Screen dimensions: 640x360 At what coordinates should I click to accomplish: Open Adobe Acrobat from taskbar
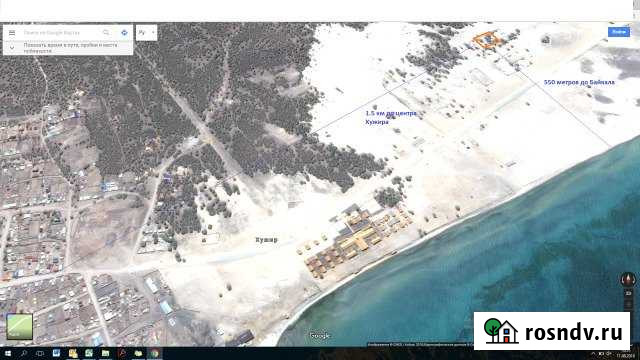coord(122,353)
